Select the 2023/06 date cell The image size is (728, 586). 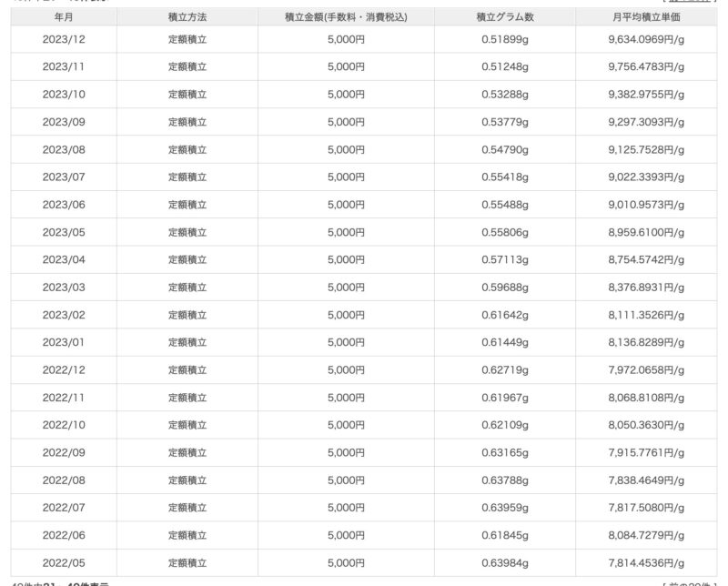(64, 205)
